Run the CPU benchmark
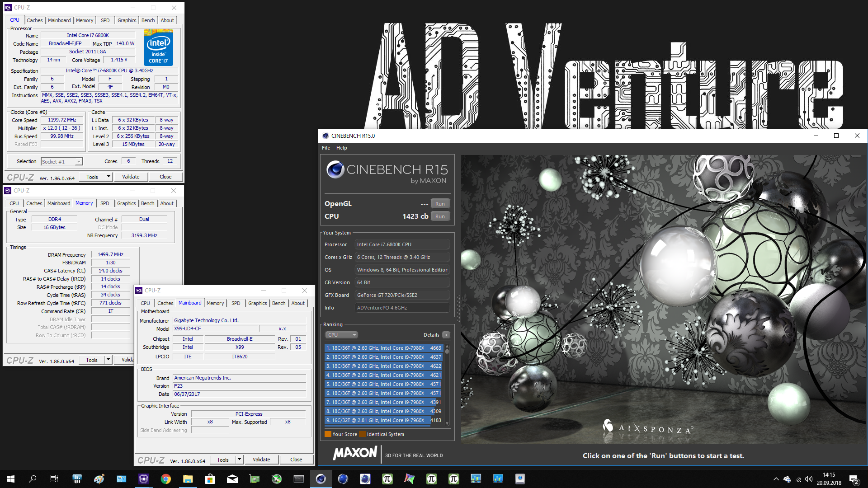Screen dimensions: 868x488 tap(440, 216)
